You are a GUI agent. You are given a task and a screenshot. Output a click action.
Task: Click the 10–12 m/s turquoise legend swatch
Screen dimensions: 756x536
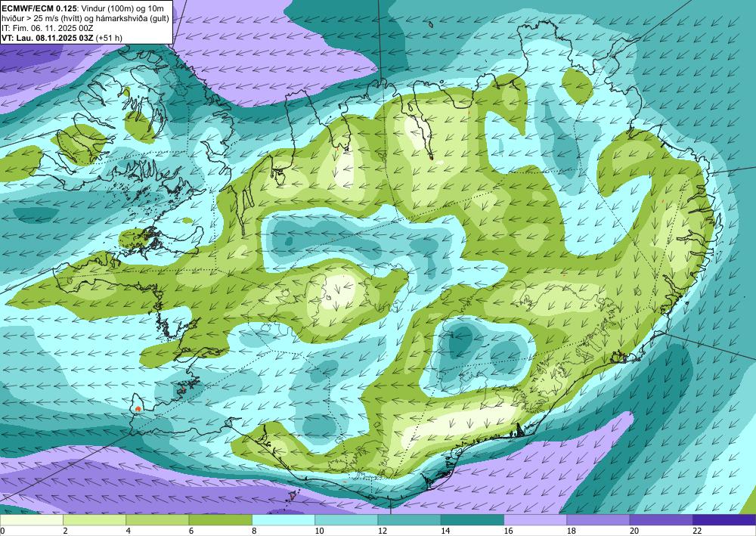(x=346, y=520)
